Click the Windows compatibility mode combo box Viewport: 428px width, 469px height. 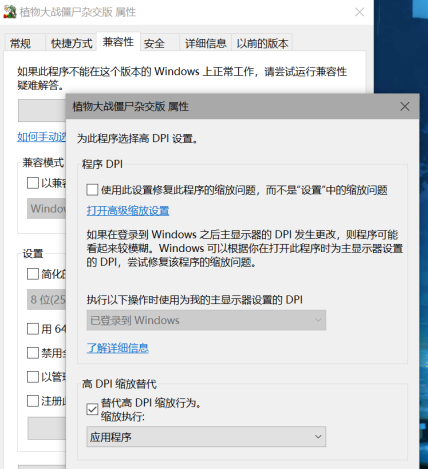[x=46, y=209]
